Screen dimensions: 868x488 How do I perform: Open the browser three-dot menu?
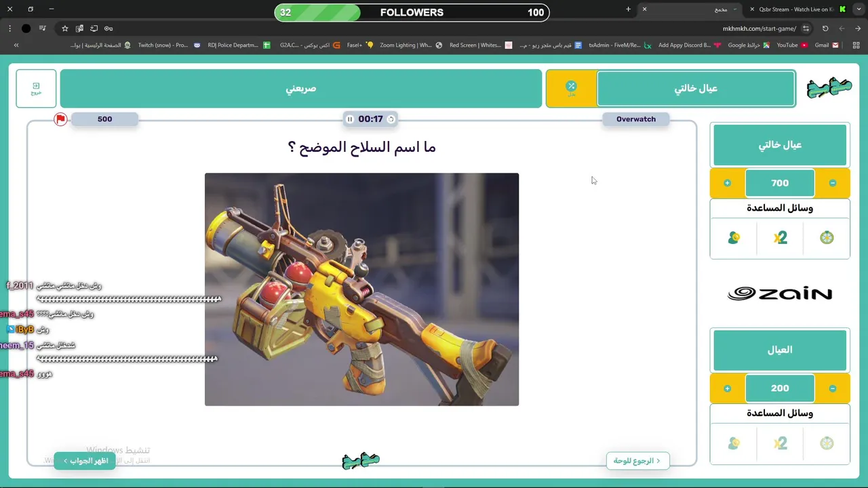tap(9, 28)
